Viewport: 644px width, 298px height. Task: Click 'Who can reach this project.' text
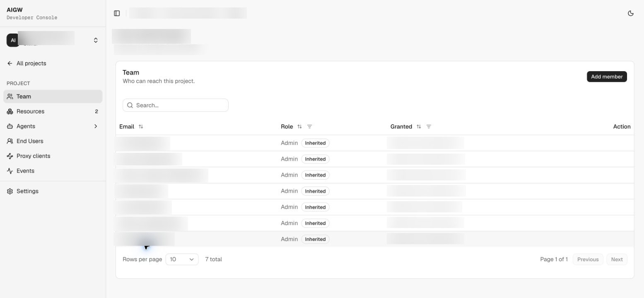coord(159,81)
